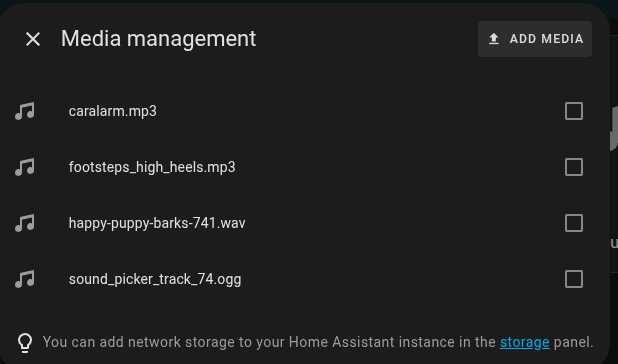Close the Media management dialog
Viewport: 618px width, 364px height.
click(x=33, y=39)
